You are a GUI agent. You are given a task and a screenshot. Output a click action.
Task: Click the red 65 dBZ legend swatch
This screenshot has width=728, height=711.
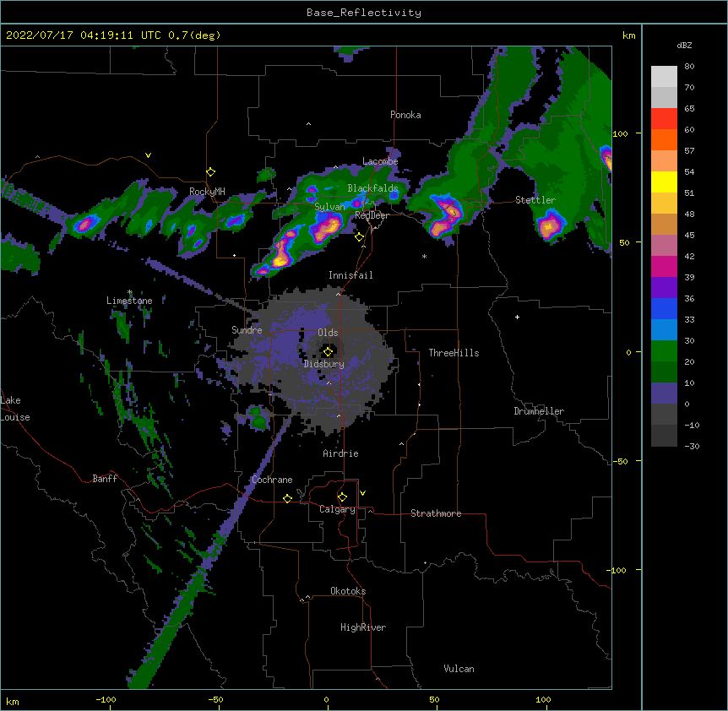click(x=664, y=118)
